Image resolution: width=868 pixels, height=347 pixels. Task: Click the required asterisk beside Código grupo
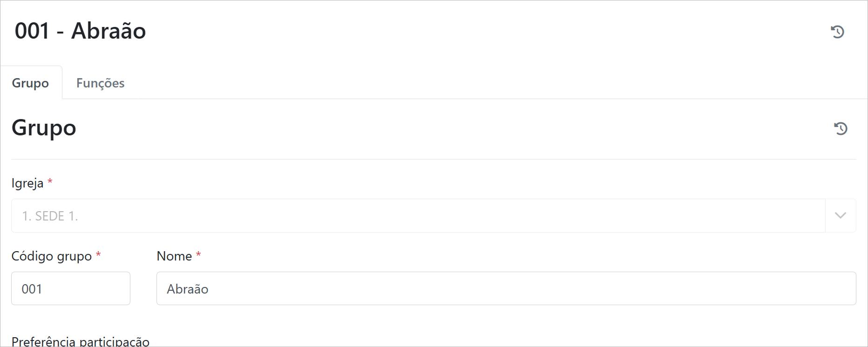[98, 255]
